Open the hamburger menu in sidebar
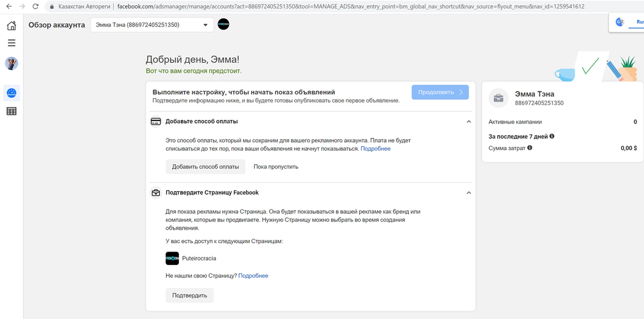The height and width of the screenshot is (319, 644). coord(11,43)
